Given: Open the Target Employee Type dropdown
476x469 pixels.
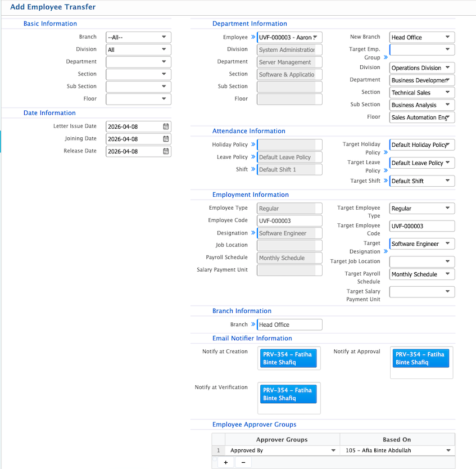Looking at the screenshot, I should (447, 209).
